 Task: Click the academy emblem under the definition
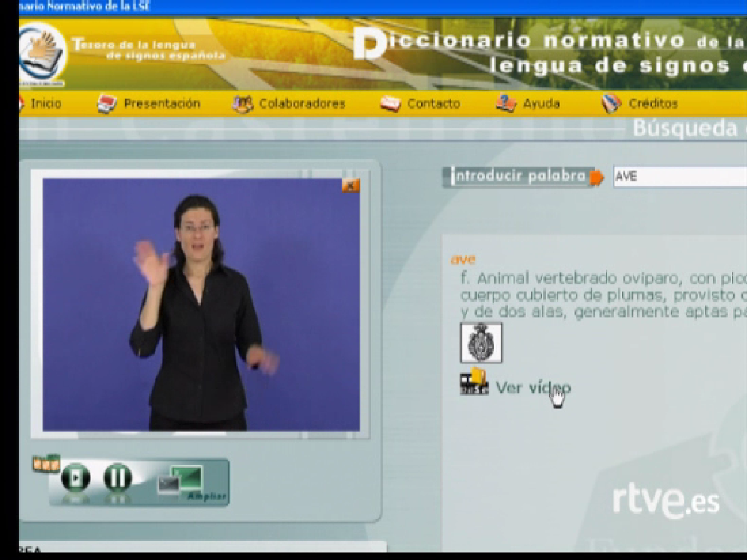tap(481, 342)
